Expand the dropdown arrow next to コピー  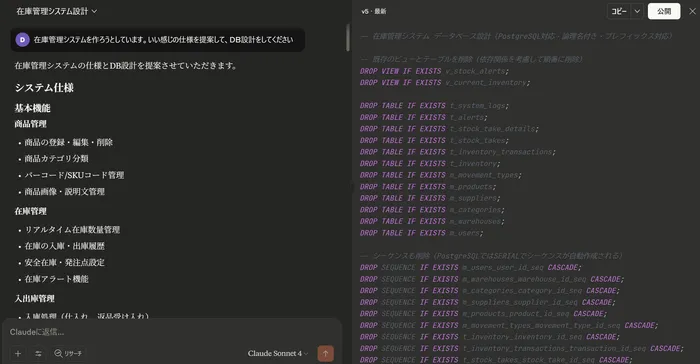(637, 11)
